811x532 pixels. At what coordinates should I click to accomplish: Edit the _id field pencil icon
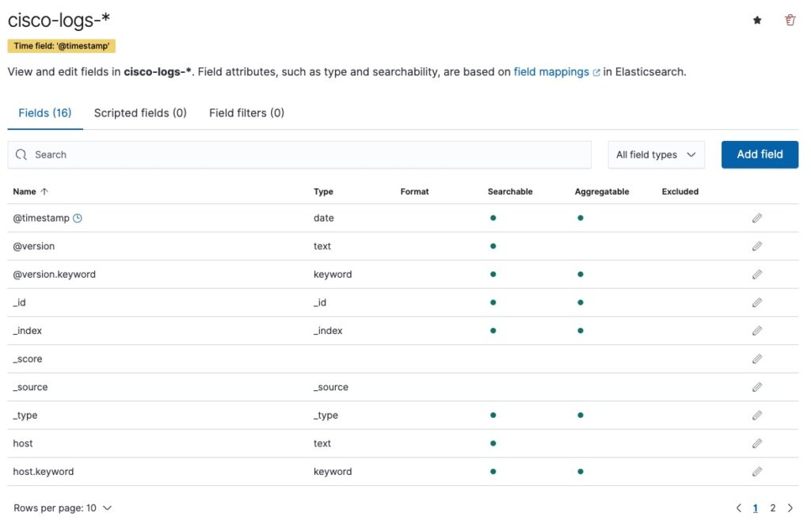(x=756, y=302)
